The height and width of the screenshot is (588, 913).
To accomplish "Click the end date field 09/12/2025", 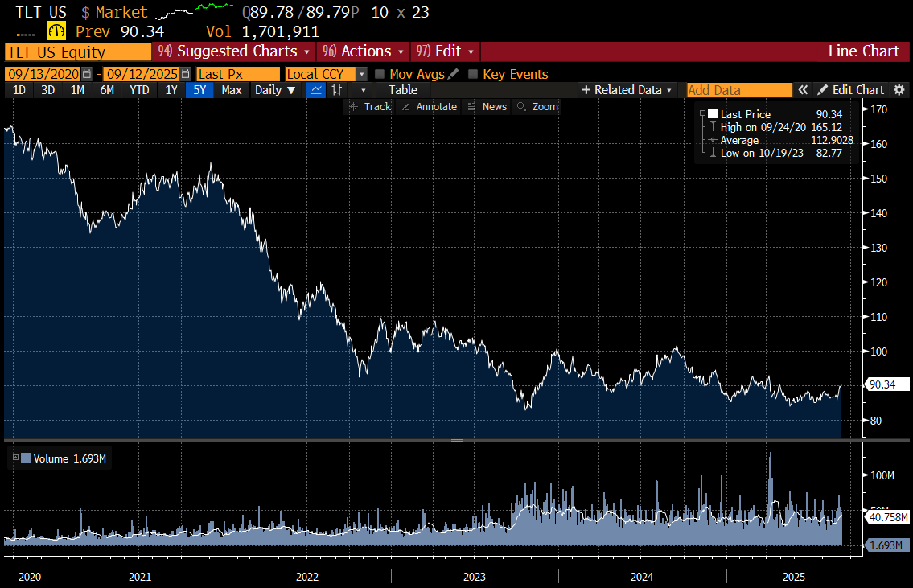I will click(142, 74).
